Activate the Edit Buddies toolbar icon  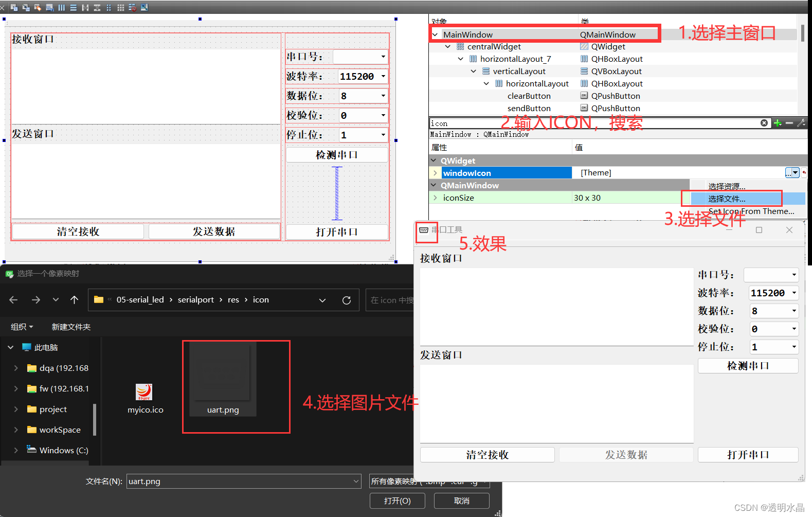coord(38,8)
